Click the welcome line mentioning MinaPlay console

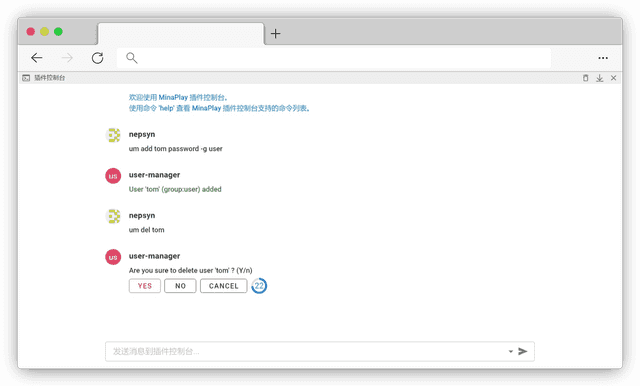click(178, 97)
